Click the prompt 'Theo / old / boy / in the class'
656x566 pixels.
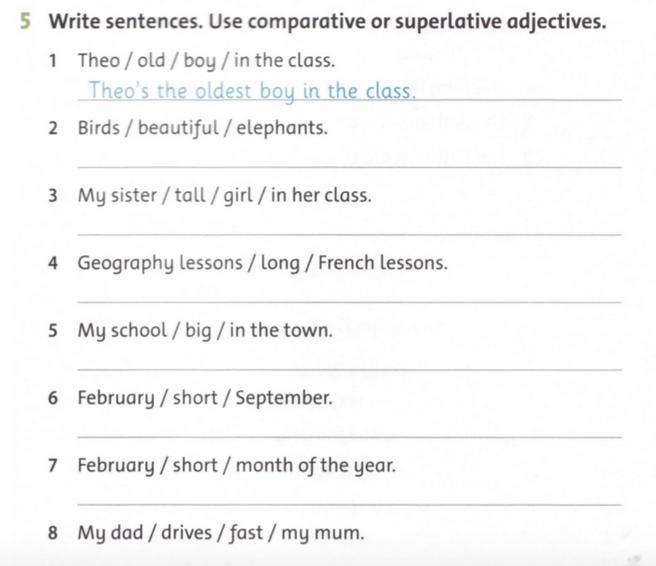(x=206, y=60)
